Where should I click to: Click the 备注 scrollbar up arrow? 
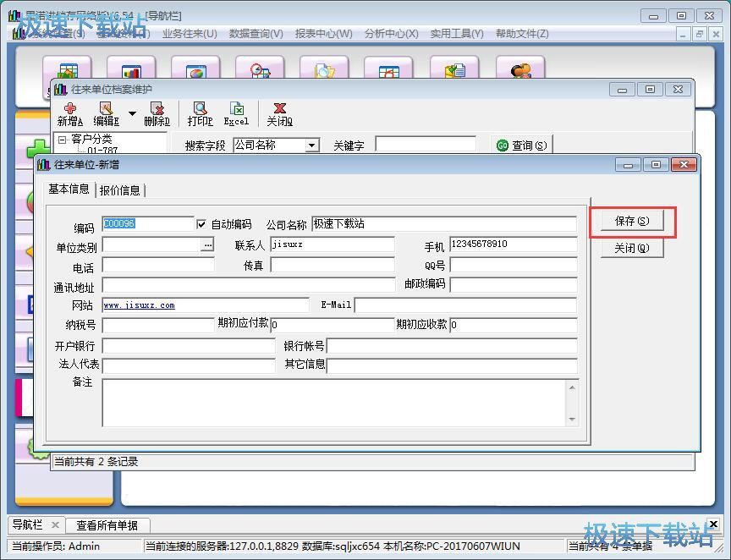tap(572, 387)
